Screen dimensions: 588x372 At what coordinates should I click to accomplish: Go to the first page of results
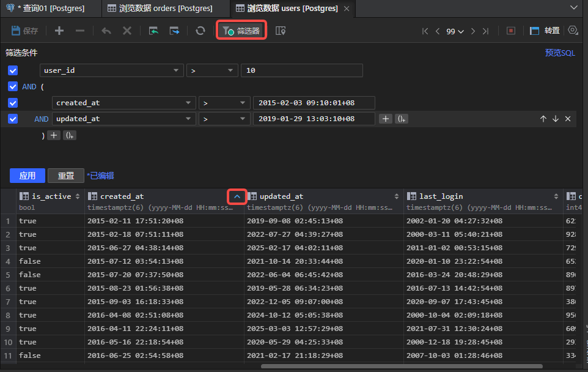pos(425,31)
